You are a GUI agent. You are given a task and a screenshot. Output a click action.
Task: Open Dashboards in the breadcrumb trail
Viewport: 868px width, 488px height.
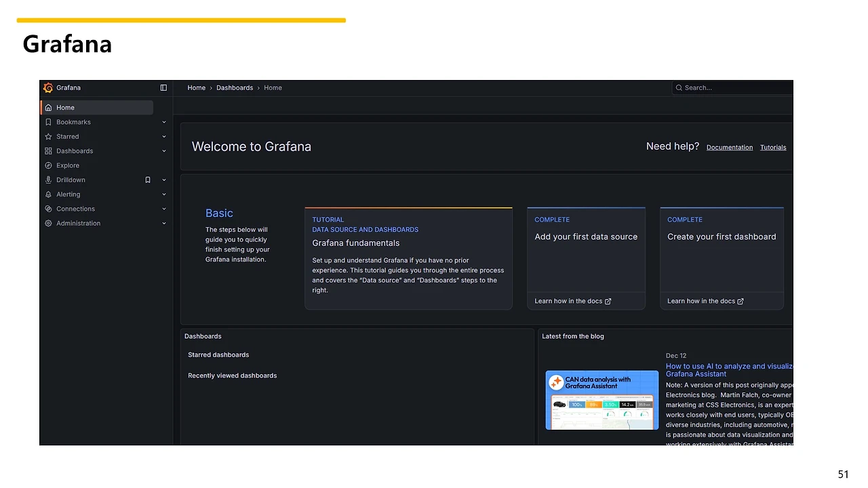[x=235, y=87]
